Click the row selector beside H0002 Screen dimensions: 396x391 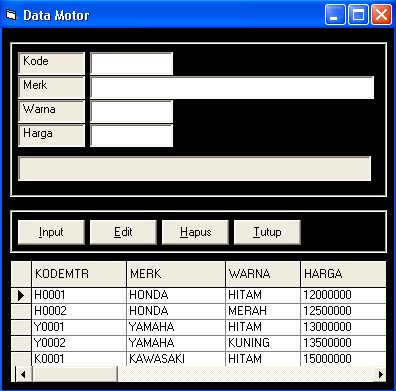pyautogui.click(x=21, y=311)
